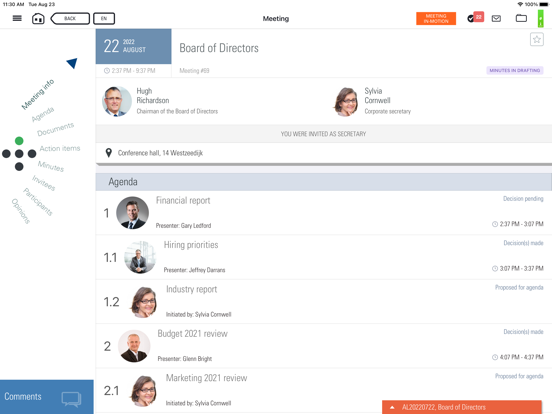552x414 pixels.
Task: Open Glenn Bright's presenter photo
Action: [134, 346]
